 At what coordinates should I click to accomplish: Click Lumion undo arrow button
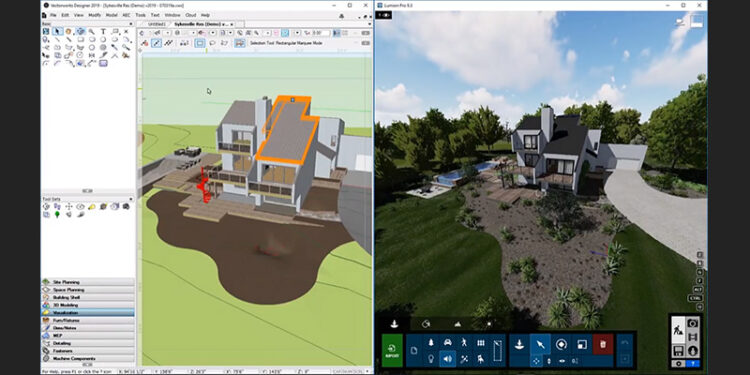625,342
